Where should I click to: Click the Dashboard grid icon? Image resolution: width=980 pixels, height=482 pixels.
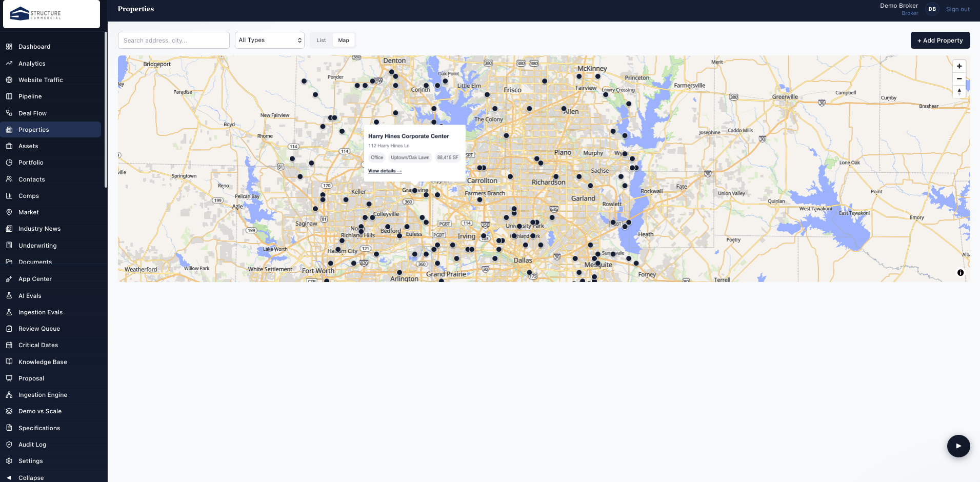tap(9, 47)
